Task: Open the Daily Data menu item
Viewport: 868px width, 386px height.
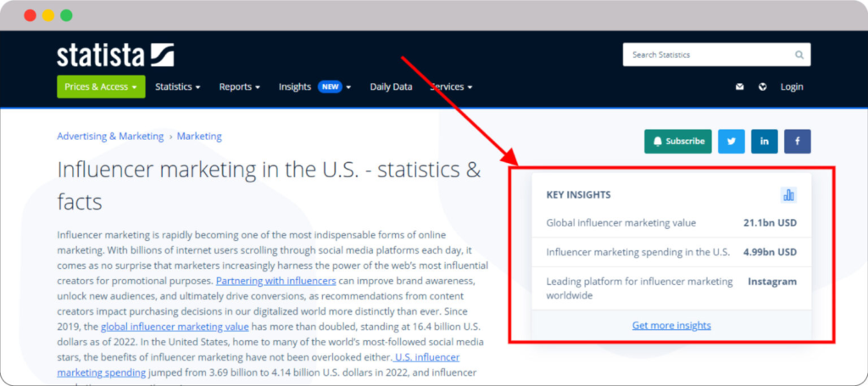Action: [391, 87]
